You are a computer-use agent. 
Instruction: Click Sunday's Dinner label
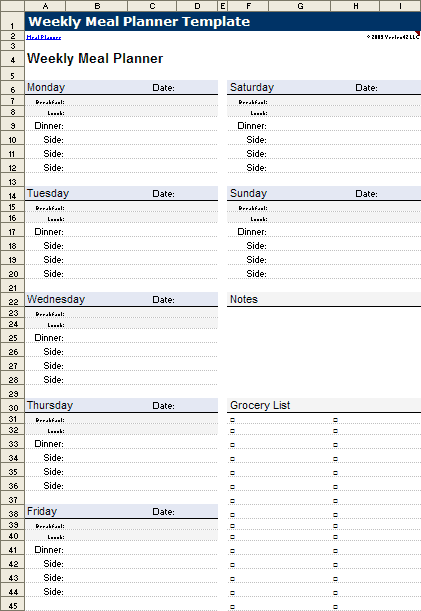[x=252, y=232]
